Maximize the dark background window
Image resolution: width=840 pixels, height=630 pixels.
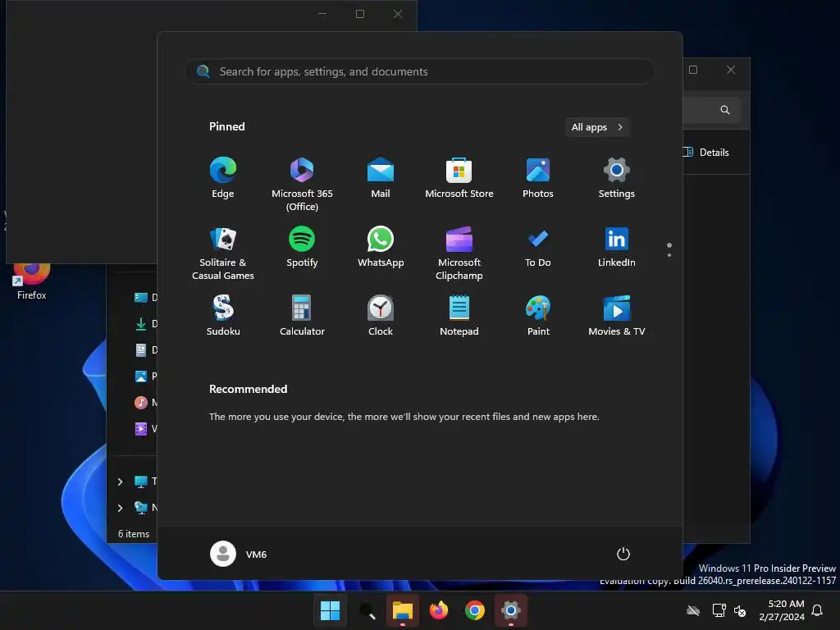(360, 14)
